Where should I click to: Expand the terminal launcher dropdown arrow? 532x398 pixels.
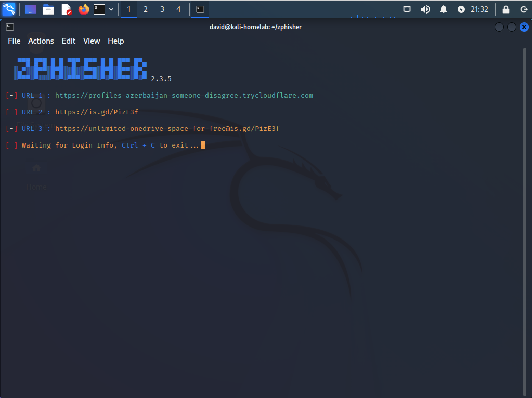click(x=111, y=9)
